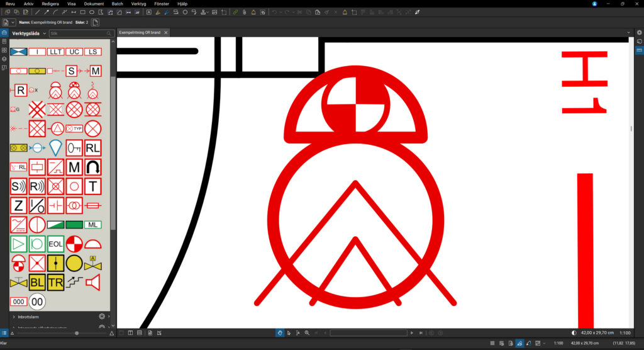The height and width of the screenshot is (350, 644).
Task: Open the stamp tool dropdown arrow
Action: coord(208,13)
